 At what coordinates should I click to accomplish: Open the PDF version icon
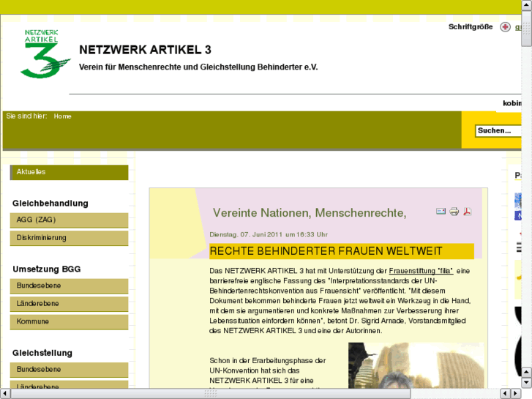tap(467, 212)
